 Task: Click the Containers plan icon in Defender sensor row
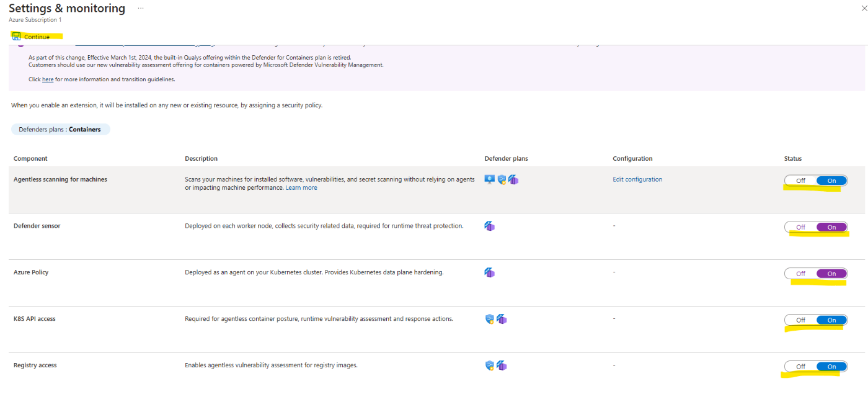click(x=490, y=226)
